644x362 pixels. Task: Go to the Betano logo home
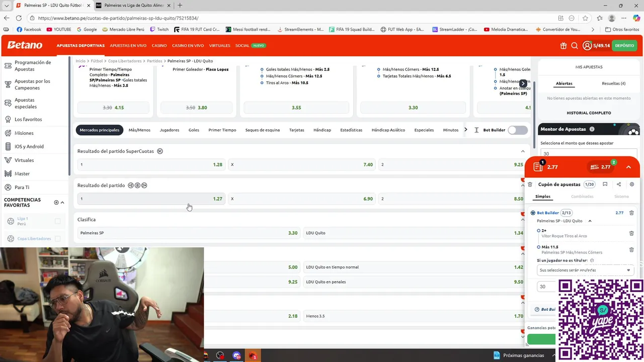[x=25, y=45]
